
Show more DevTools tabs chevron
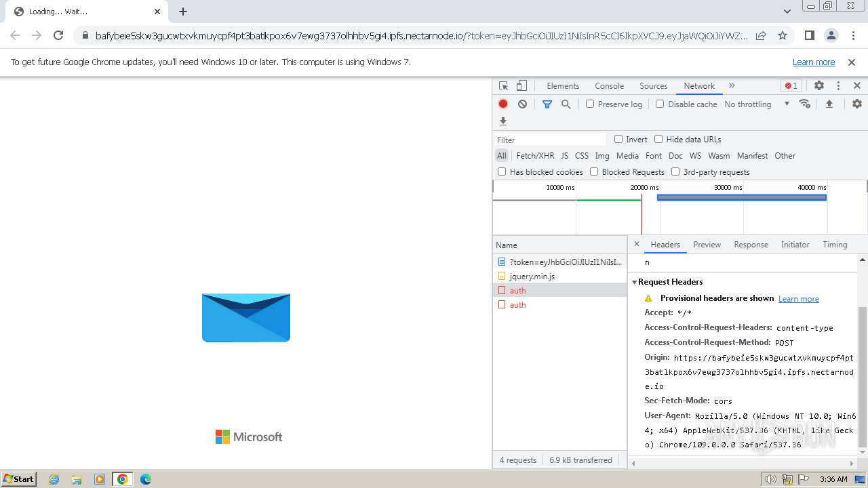[732, 86]
